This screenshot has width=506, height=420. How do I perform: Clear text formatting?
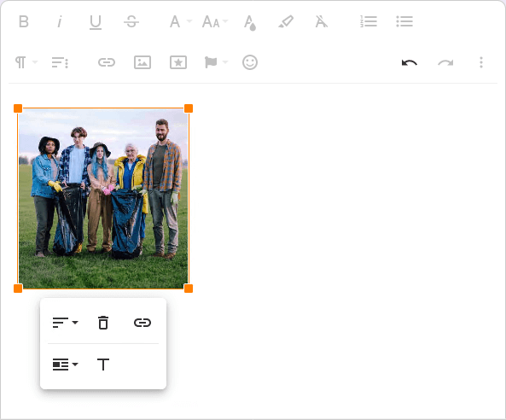322,21
